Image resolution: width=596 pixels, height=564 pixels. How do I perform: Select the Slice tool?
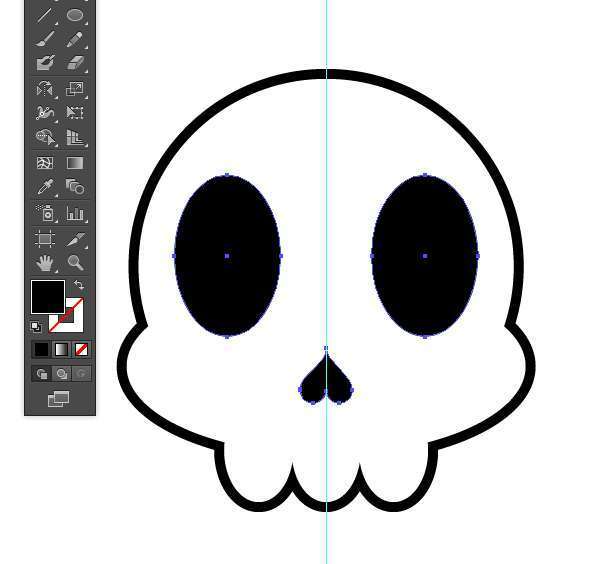(75, 239)
